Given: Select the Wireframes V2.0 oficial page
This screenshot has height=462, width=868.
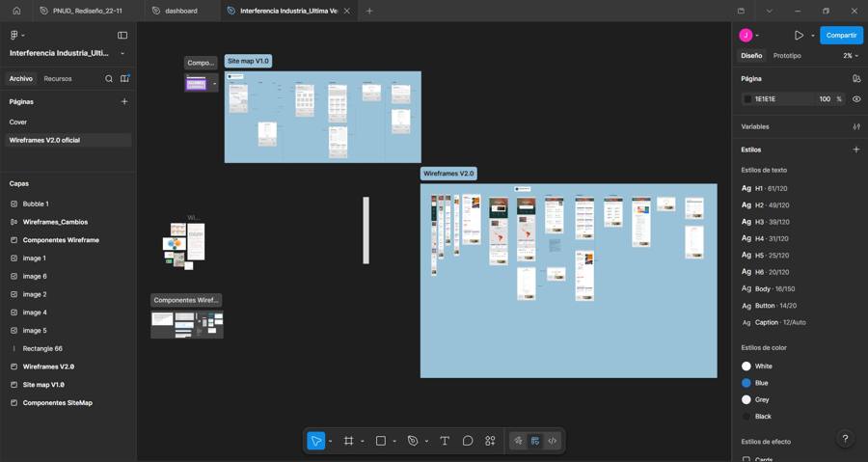Looking at the screenshot, I should (68, 141).
